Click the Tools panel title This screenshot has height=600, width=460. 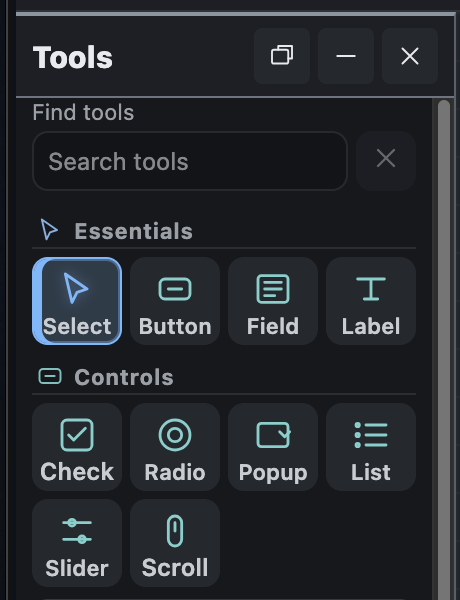pos(73,57)
